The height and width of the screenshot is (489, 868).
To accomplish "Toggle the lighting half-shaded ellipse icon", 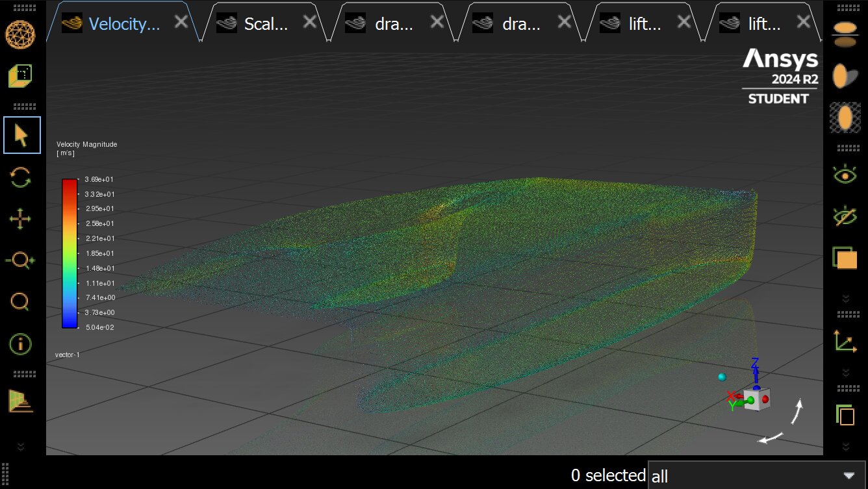I will tap(845, 76).
